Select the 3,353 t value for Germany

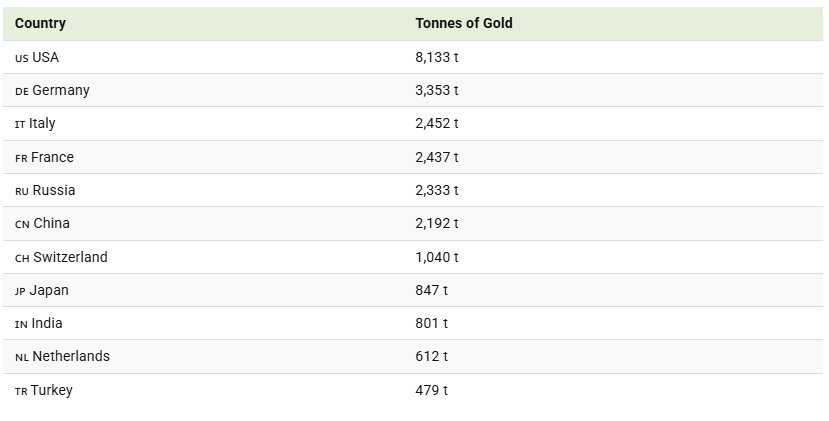click(437, 90)
